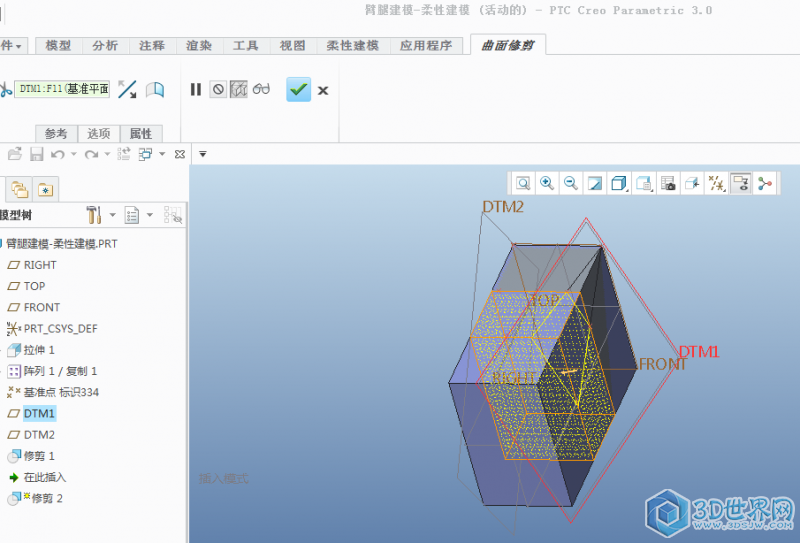Toggle the glasses verify preview mode

click(x=261, y=89)
